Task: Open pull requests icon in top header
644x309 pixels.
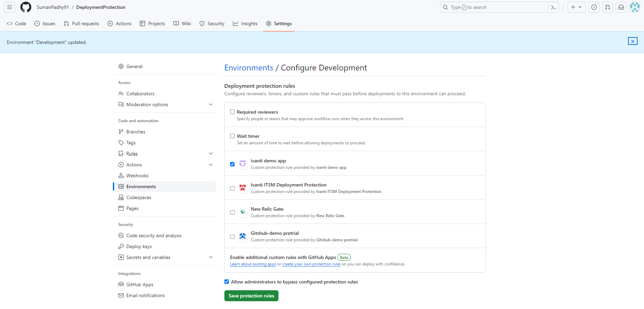Action: pos(608,7)
